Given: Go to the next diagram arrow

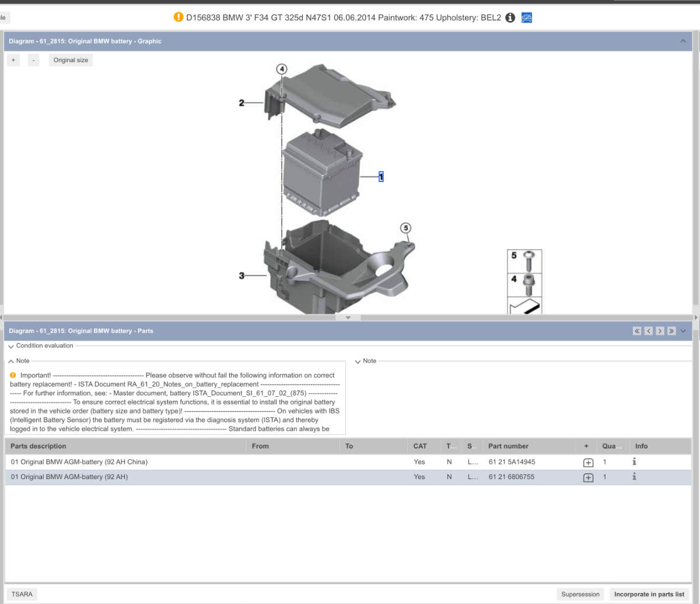Looking at the screenshot, I should tap(660, 331).
